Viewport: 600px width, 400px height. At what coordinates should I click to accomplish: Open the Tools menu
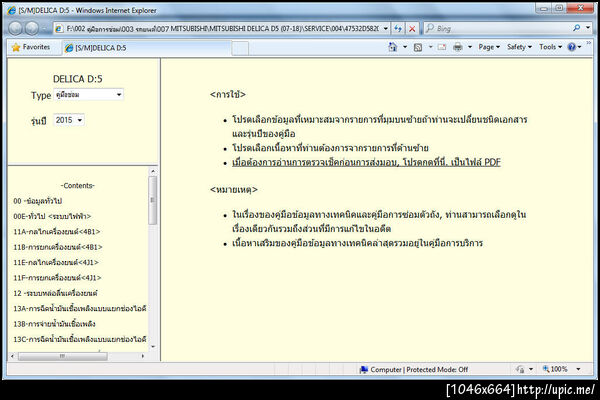550,47
